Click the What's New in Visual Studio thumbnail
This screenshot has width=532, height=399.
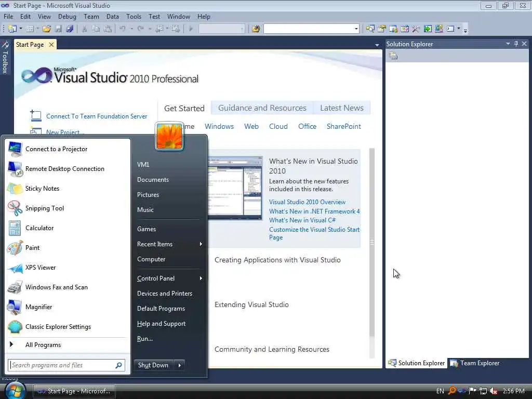235,188
